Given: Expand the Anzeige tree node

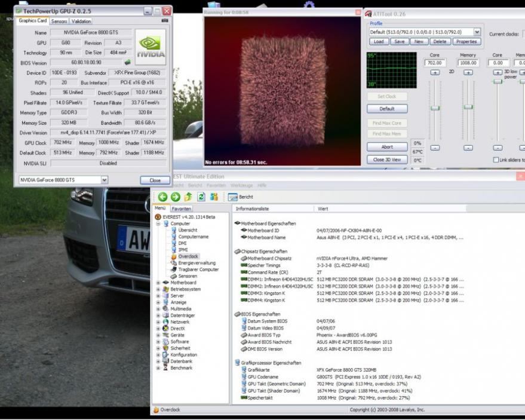Looking at the screenshot, I should pos(158,302).
